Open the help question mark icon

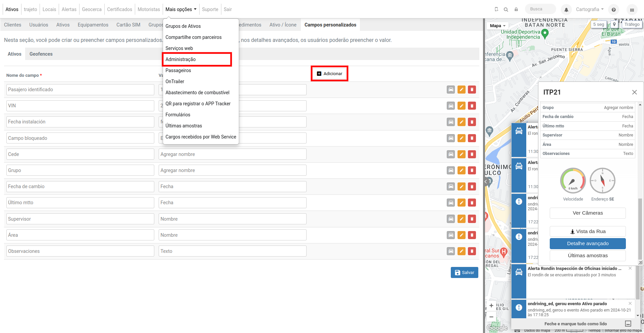click(613, 10)
